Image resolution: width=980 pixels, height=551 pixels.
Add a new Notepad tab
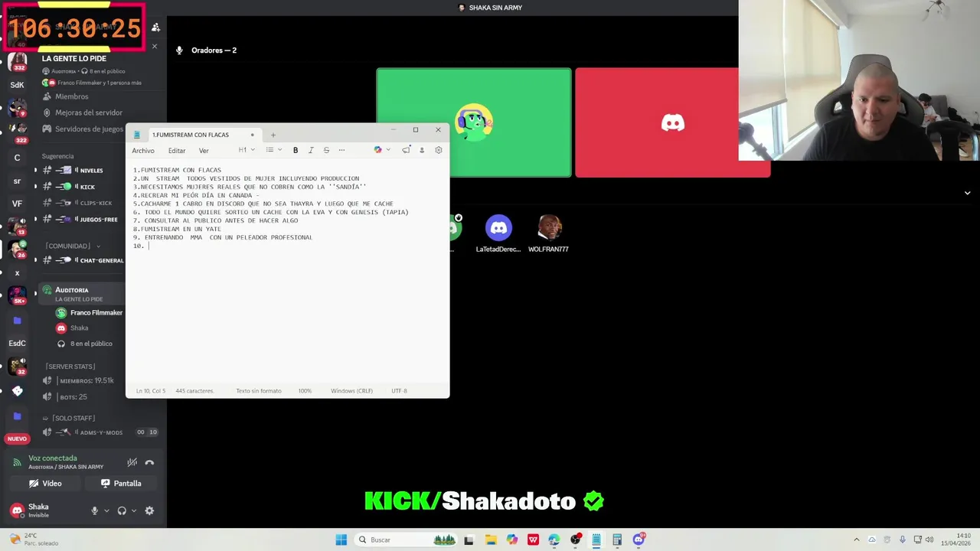coord(273,135)
